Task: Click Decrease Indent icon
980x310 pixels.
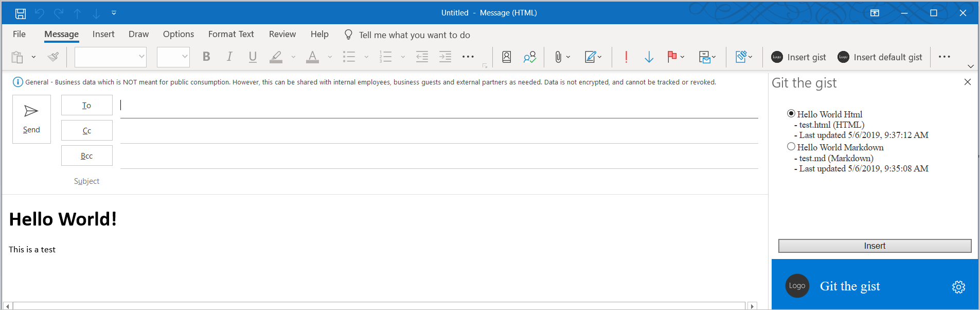Action: [422, 57]
